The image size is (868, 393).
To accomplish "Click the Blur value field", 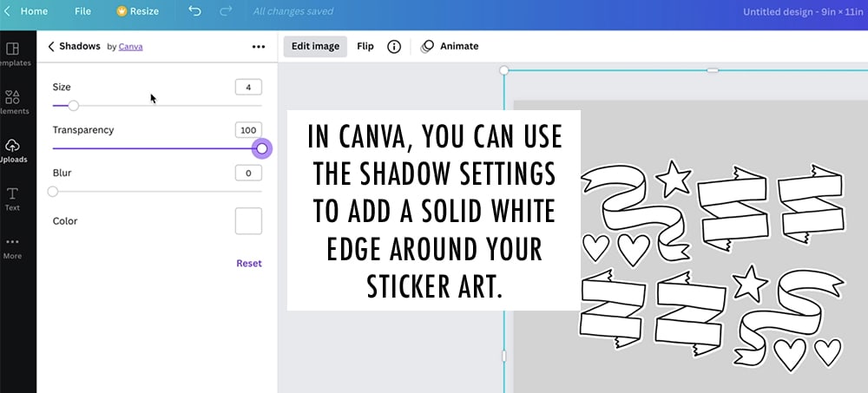I will [248, 174].
